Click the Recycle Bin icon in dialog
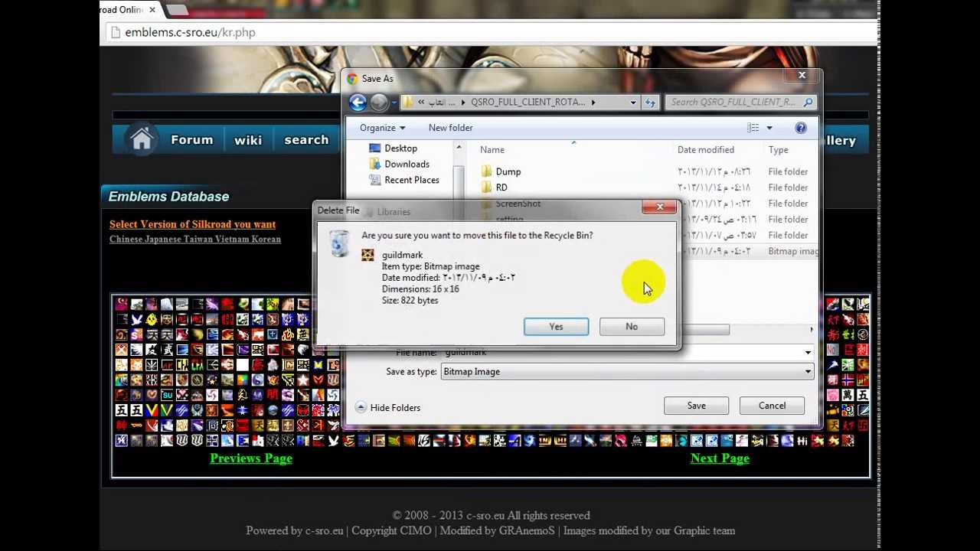The image size is (980, 551). 339,244
